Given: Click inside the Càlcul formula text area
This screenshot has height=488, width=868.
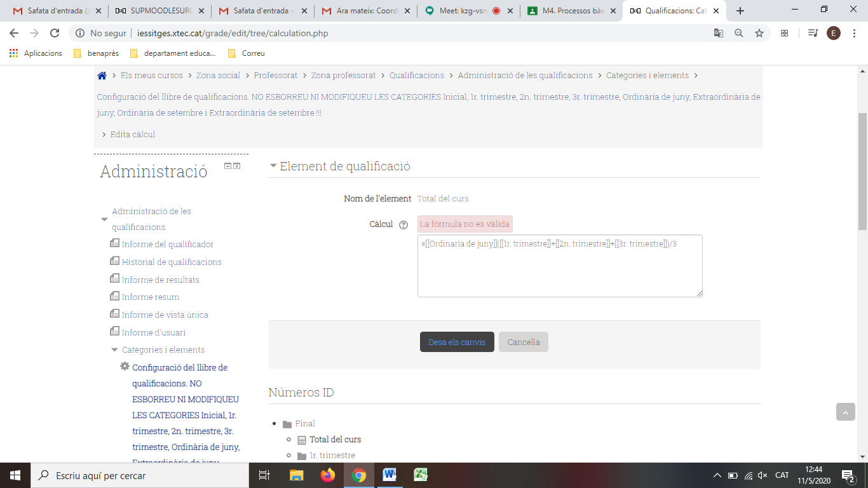Looking at the screenshot, I should coord(560,266).
